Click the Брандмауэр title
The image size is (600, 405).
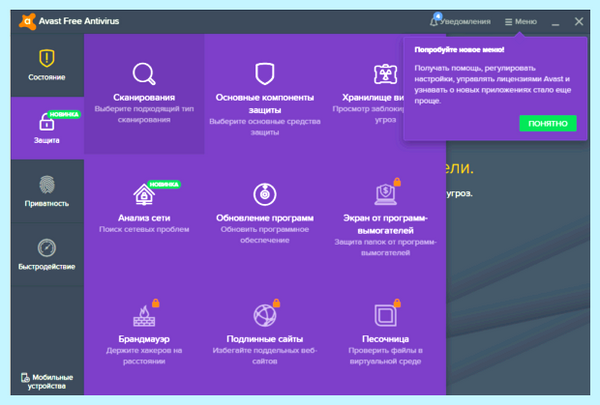coord(144,339)
